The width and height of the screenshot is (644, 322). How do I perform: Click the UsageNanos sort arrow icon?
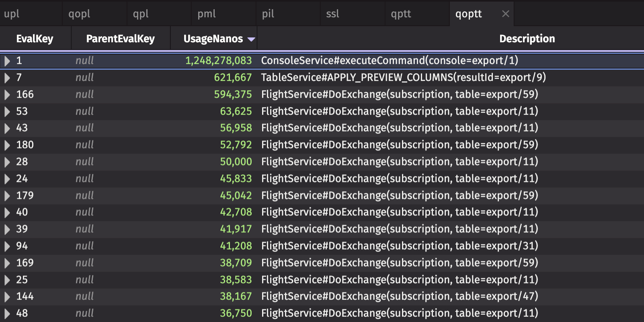[x=251, y=39]
